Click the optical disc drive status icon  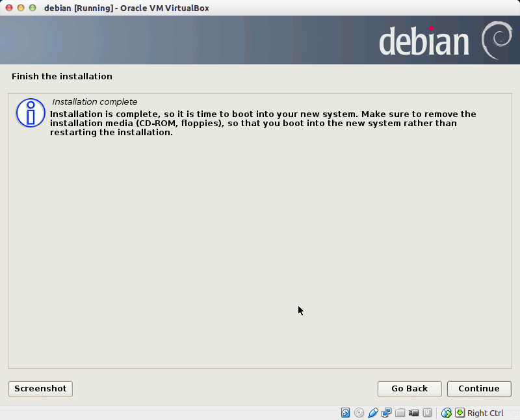pyautogui.click(x=359, y=413)
